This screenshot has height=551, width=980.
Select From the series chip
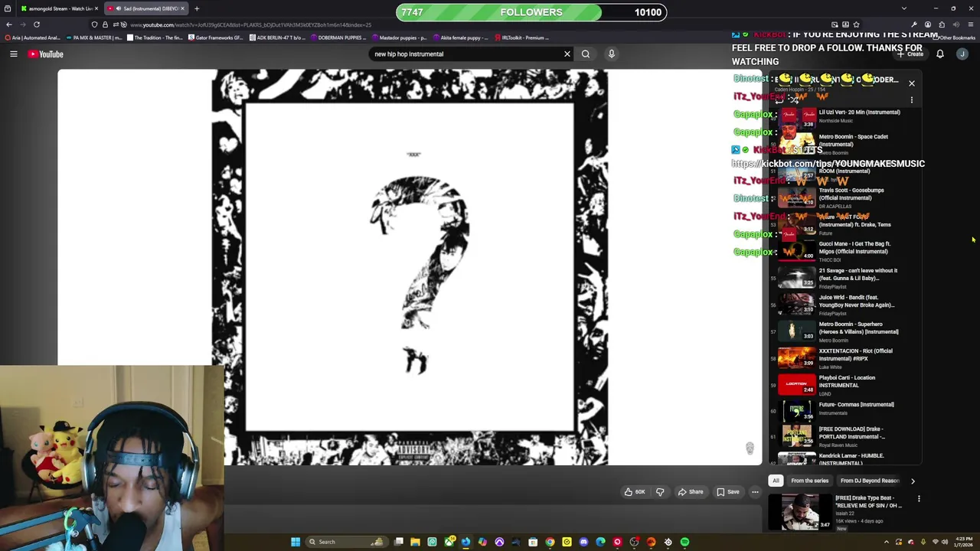(x=809, y=481)
